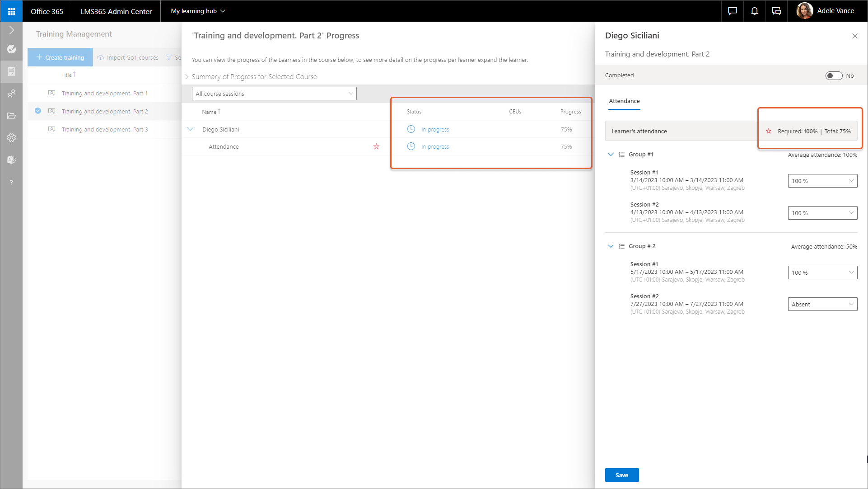This screenshot has height=489, width=868.
Task: Open the All course sessions dropdown
Action: coord(274,94)
